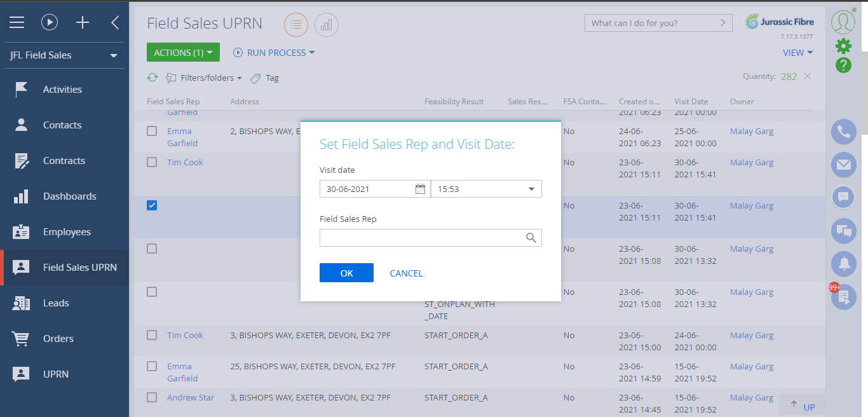Open the chats conversations icon
The width and height of the screenshot is (868, 417).
coord(844,230)
